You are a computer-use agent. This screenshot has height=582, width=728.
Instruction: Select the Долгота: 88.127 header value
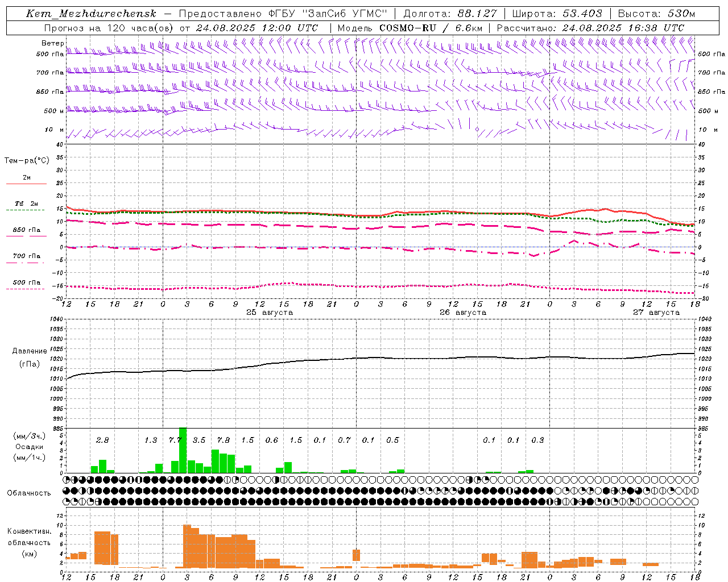[450, 14]
